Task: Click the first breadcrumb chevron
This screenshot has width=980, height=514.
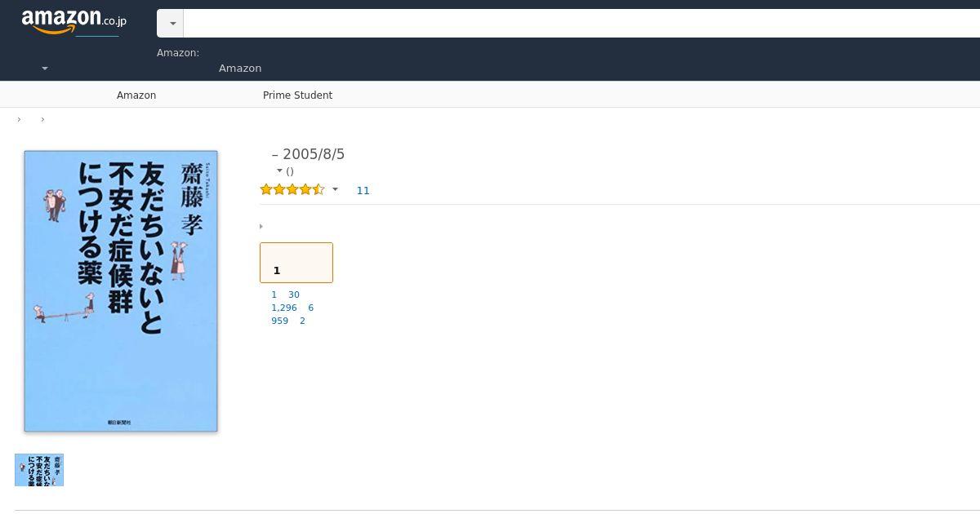Action: (x=19, y=120)
